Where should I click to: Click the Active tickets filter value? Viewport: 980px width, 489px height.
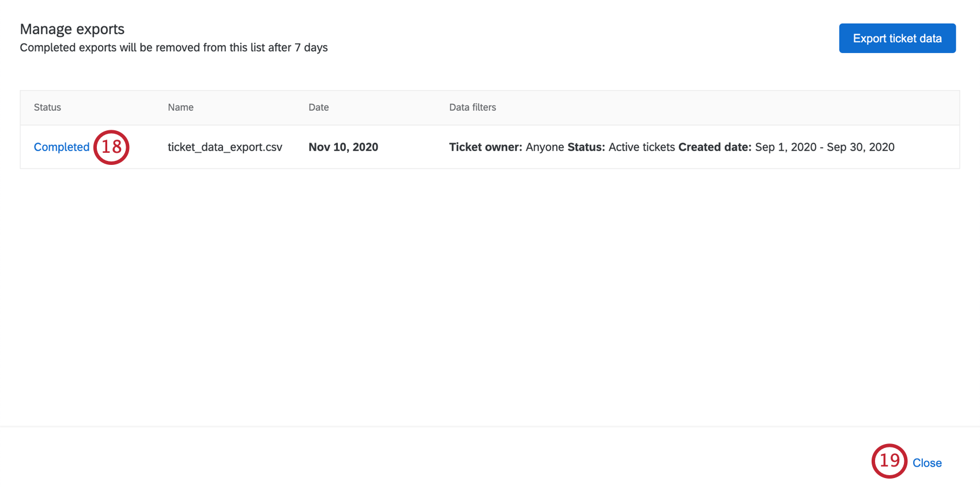(x=642, y=147)
